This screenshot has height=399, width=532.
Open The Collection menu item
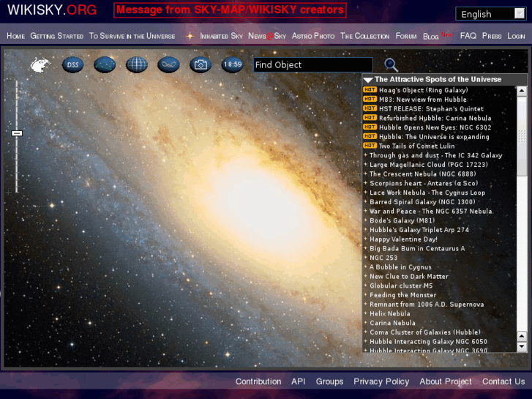364,36
